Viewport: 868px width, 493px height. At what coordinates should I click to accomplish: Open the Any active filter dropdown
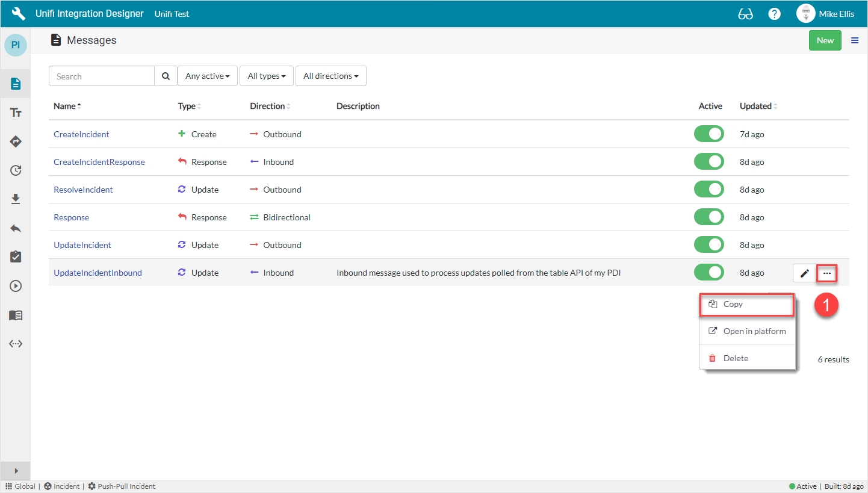click(x=208, y=76)
